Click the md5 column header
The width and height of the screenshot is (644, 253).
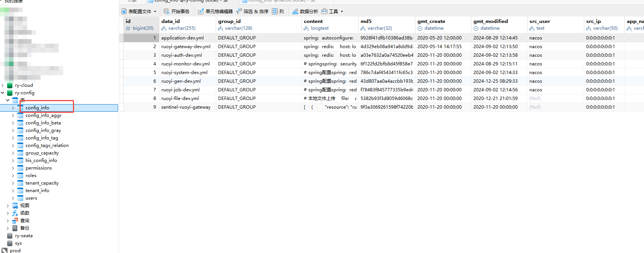tap(386, 25)
